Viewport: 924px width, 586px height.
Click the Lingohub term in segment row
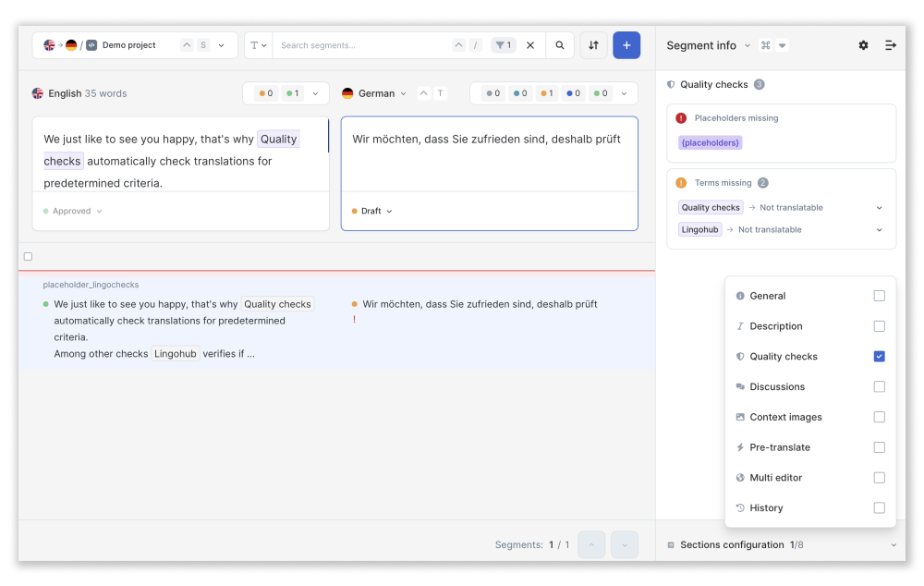pos(175,354)
